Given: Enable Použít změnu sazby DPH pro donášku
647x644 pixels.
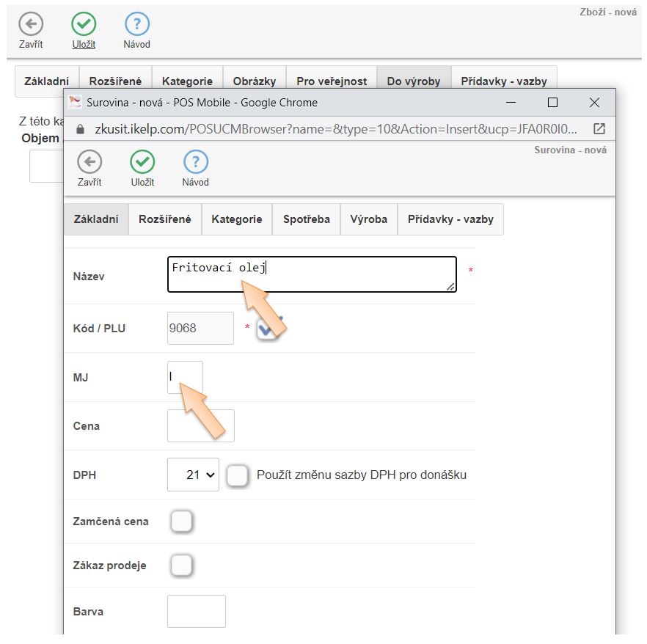Looking at the screenshot, I should (x=237, y=475).
